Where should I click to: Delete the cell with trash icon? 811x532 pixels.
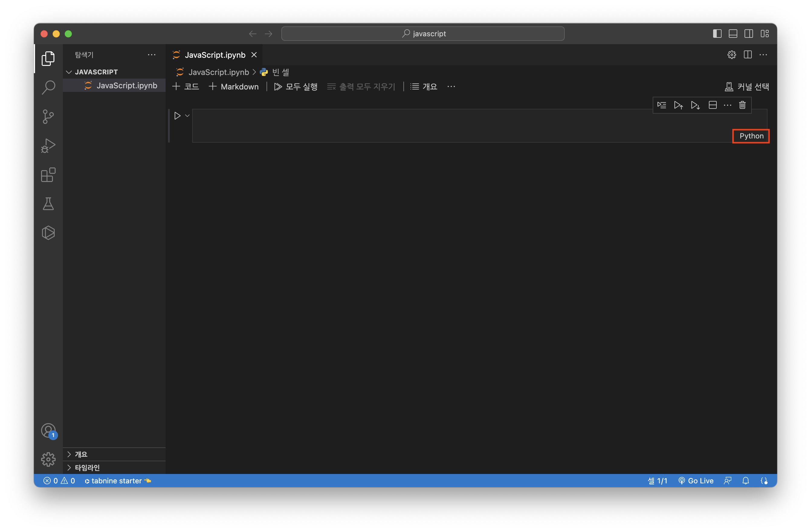click(x=742, y=105)
